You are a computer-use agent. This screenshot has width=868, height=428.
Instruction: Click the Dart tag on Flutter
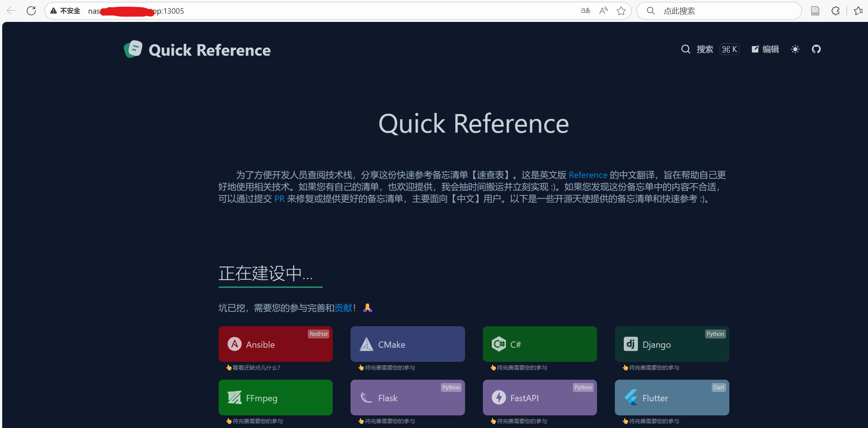click(719, 387)
